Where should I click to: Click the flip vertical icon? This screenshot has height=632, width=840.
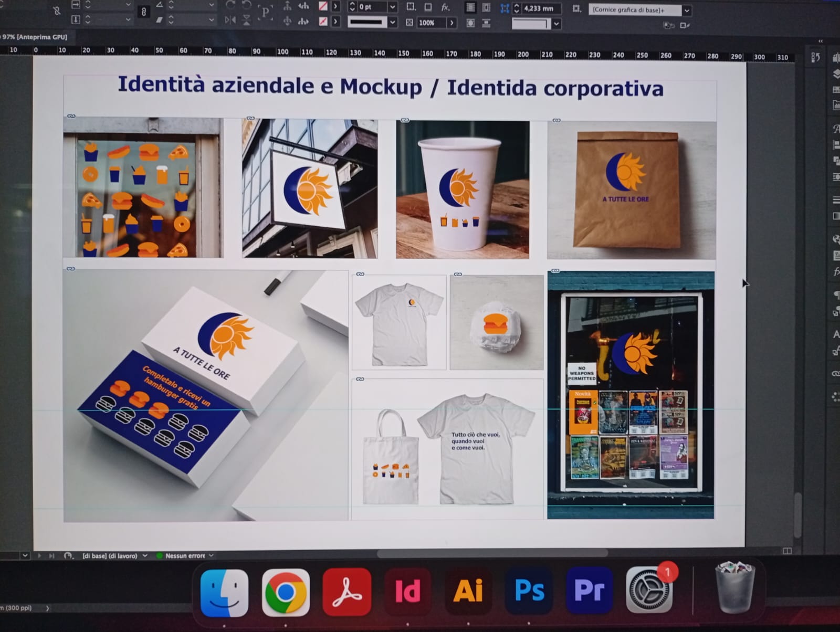click(246, 20)
